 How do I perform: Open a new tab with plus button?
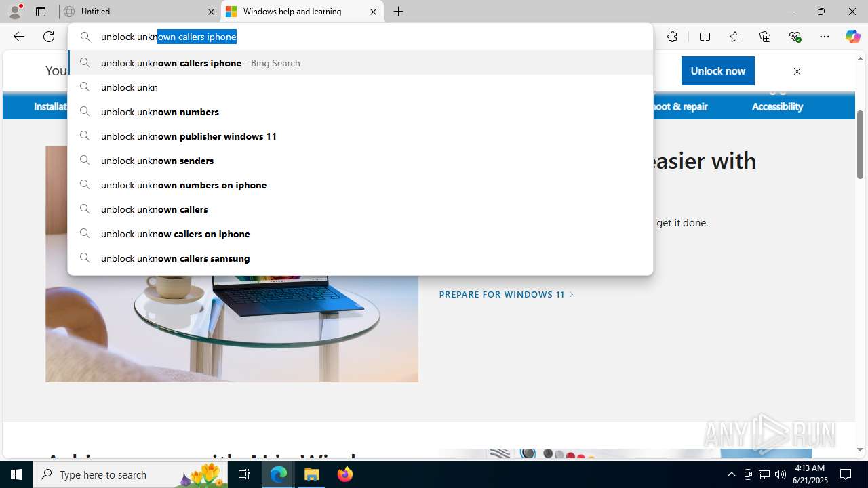coord(399,12)
